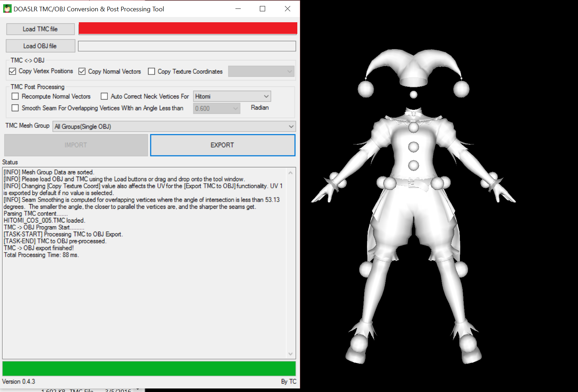The image size is (578, 392).
Task: Minimize the DOA5LR tool window
Action: (x=238, y=9)
